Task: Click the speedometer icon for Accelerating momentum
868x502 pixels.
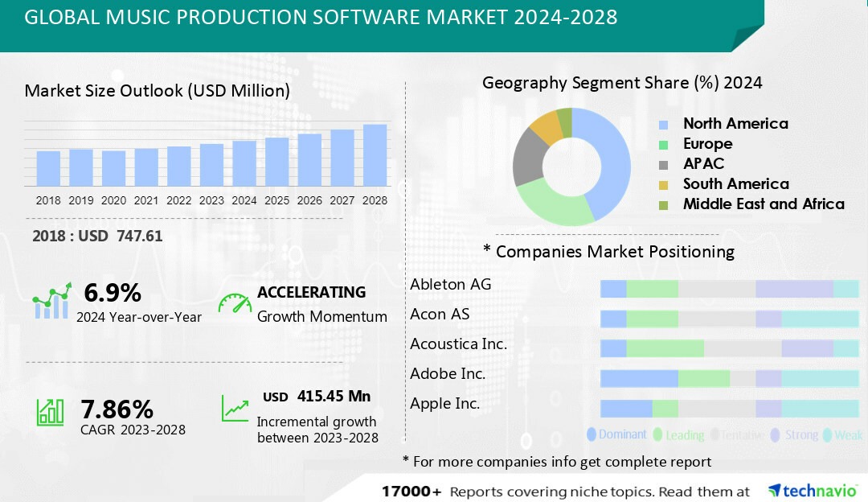Action: pyautogui.click(x=235, y=303)
